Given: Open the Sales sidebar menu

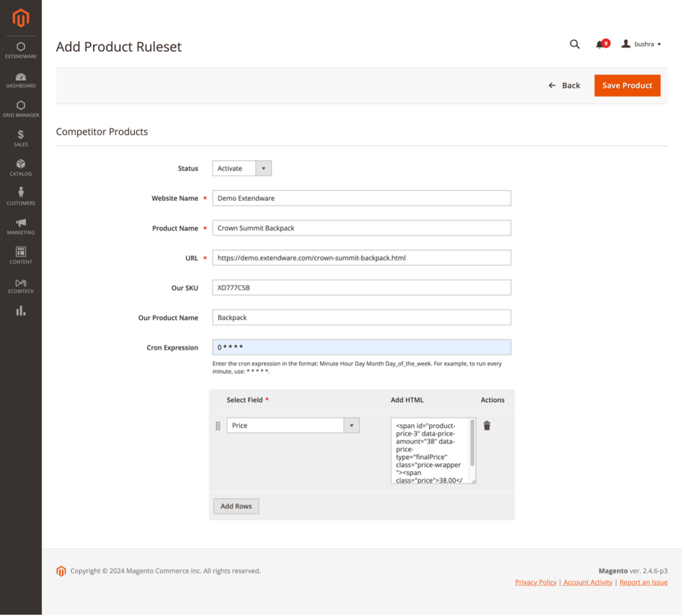Looking at the screenshot, I should [x=21, y=139].
